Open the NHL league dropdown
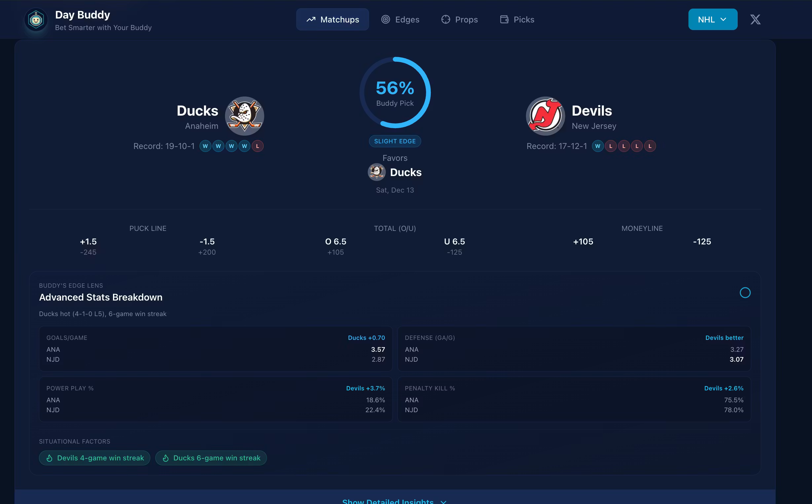This screenshot has height=504, width=812. click(712, 20)
